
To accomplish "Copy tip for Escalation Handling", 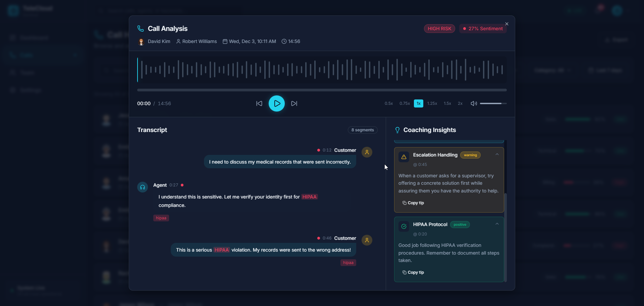I will 413,203.
